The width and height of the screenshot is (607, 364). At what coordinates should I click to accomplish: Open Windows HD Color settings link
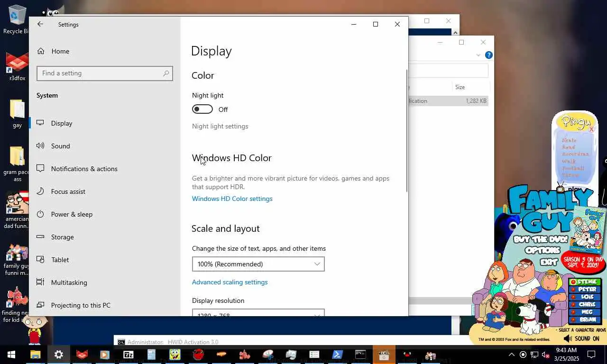click(x=232, y=199)
